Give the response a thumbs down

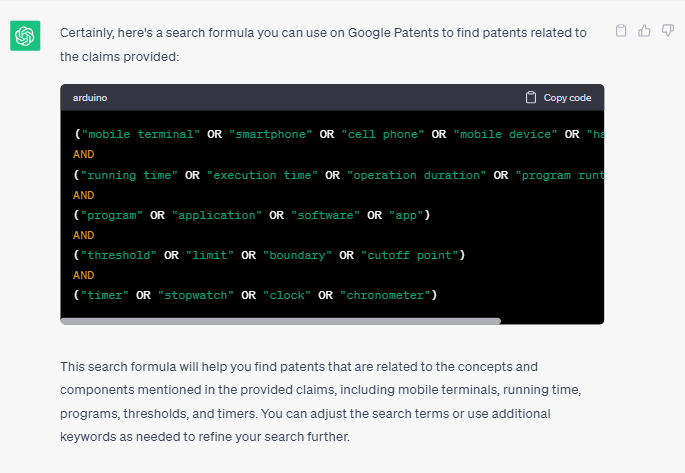pos(668,31)
